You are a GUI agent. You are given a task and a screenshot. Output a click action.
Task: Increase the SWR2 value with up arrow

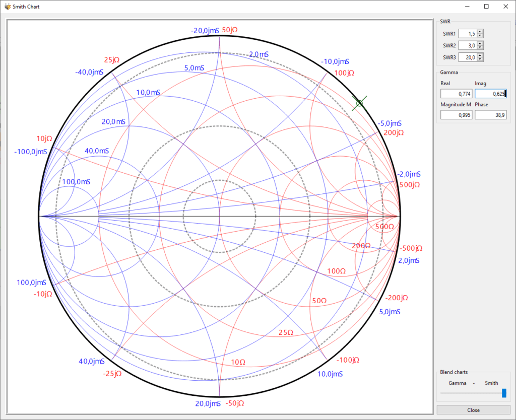click(x=480, y=43)
